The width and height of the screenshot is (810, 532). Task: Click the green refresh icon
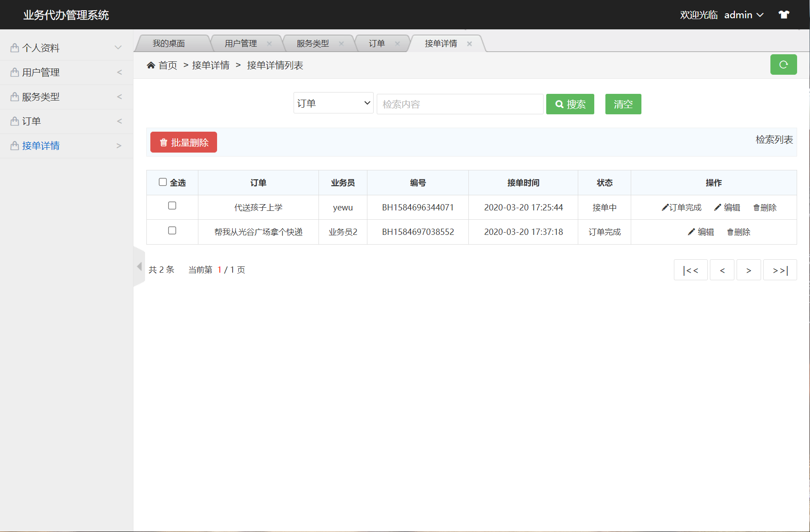783,64
